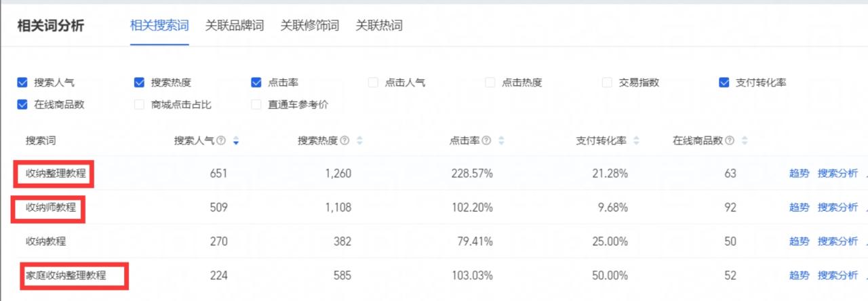This screenshot has height=301, width=868.
Task: Show help for 搜索人气 header
Action: pos(221,141)
